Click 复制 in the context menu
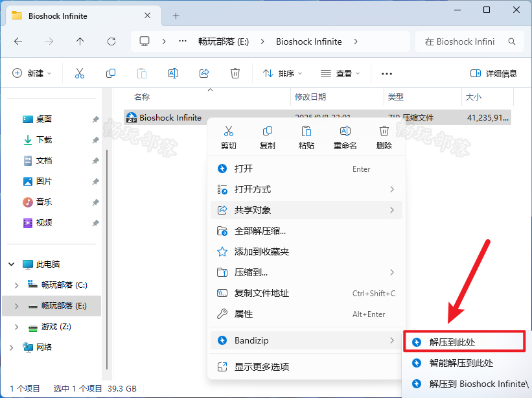The height and width of the screenshot is (398, 532). pos(268,138)
